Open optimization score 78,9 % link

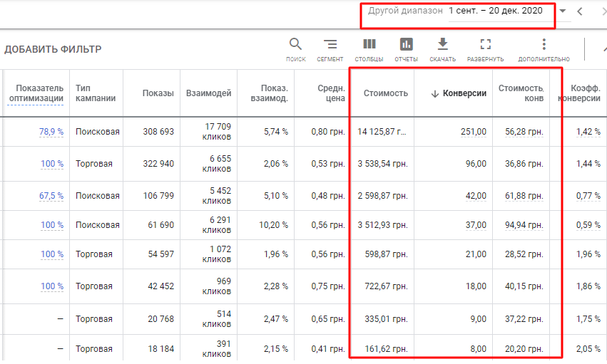click(x=51, y=132)
